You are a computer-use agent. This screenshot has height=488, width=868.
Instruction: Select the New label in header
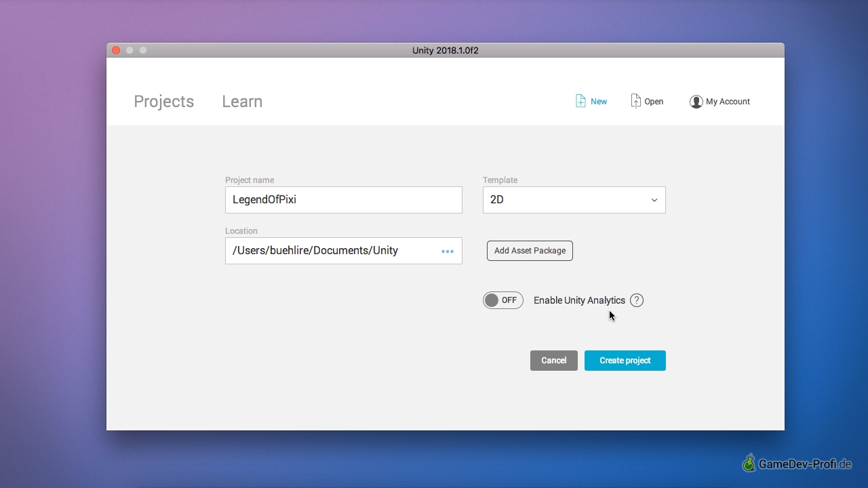point(599,102)
